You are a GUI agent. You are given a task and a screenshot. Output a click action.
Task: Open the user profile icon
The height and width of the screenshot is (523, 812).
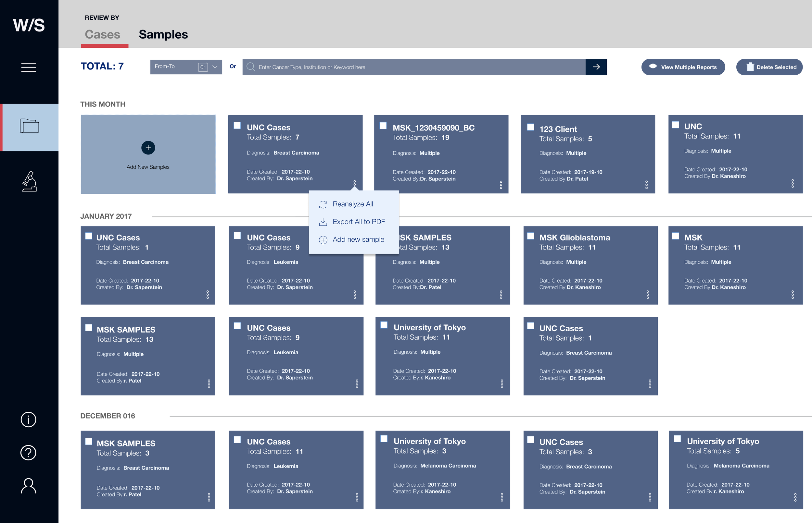29,486
